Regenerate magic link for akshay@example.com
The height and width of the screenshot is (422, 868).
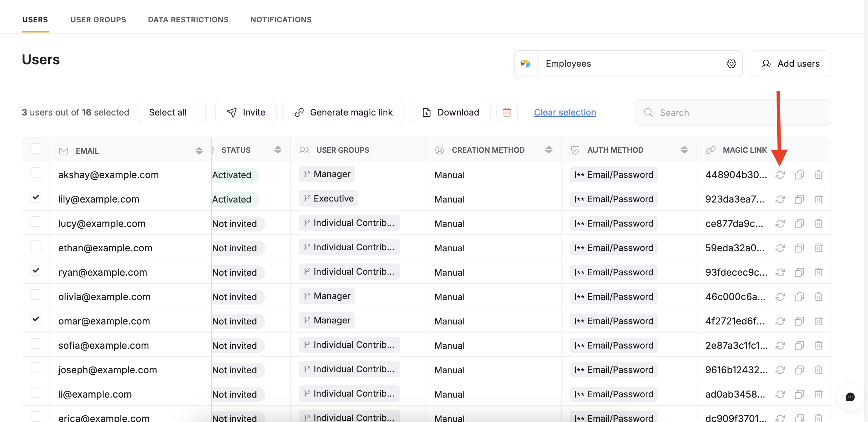click(780, 175)
